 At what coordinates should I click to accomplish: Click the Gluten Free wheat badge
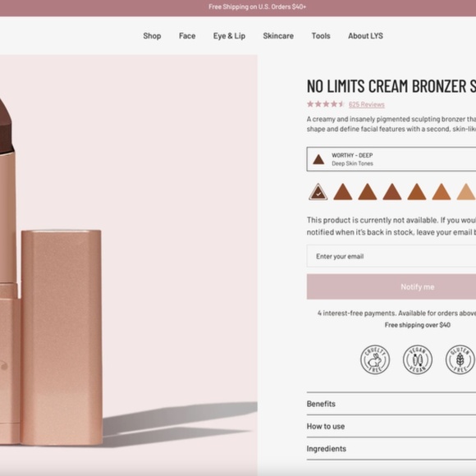pos(460,359)
